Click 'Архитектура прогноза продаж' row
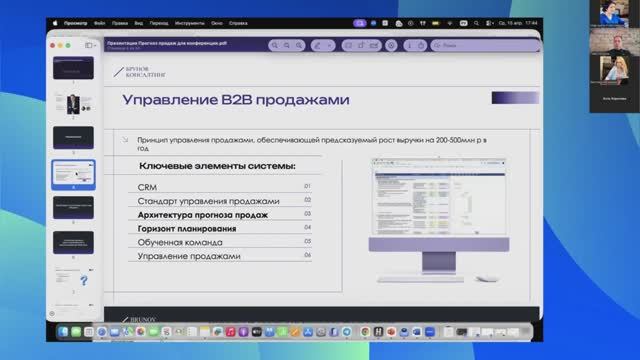 point(220,215)
